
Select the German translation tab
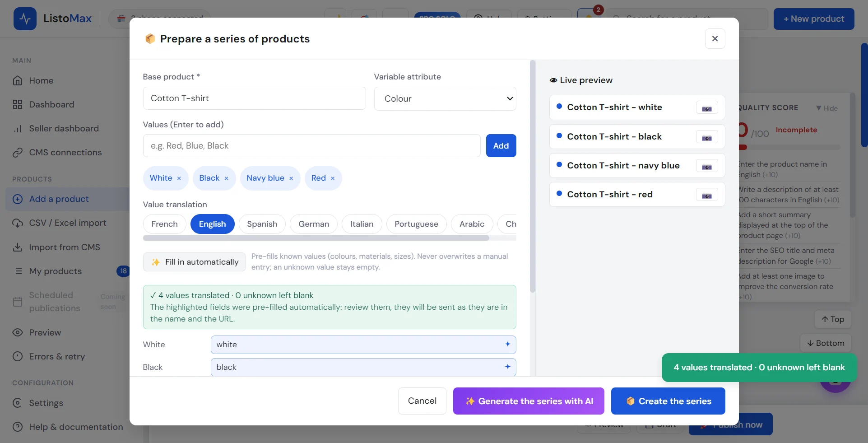tap(314, 224)
